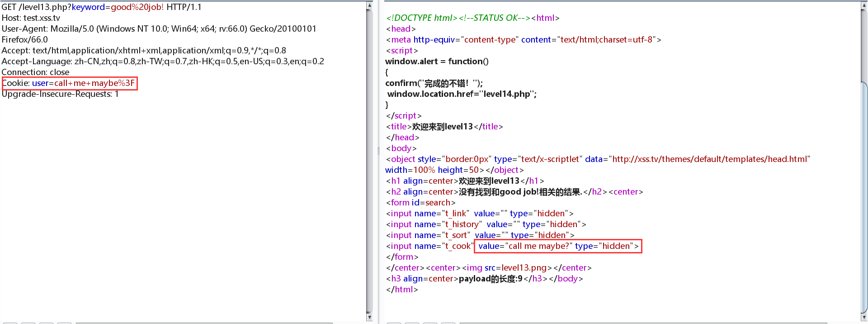Viewport: 868px width, 324px height.
Task: Click the 'Connection: close' header line
Action: [x=35, y=72]
